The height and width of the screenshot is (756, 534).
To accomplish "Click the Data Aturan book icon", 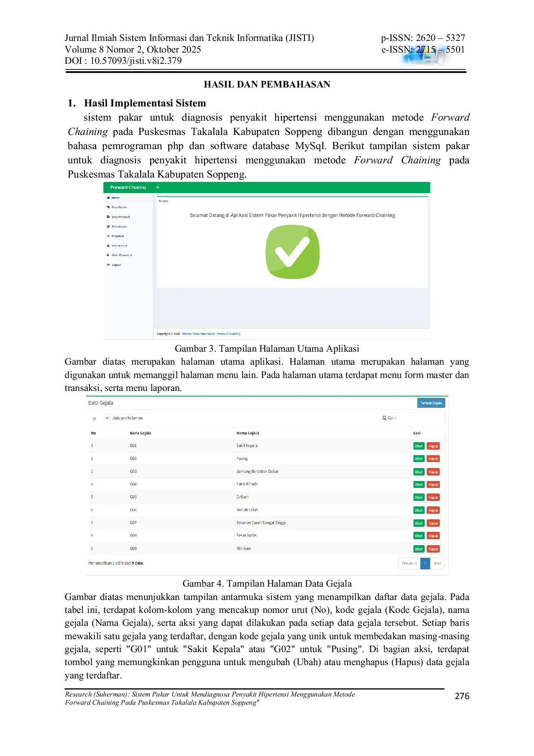I will (109, 226).
